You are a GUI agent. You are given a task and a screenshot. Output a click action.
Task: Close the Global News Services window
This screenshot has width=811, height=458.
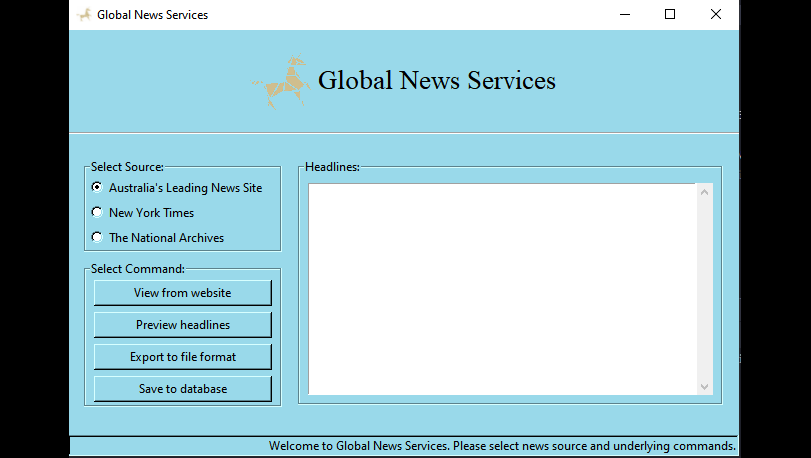[716, 14]
